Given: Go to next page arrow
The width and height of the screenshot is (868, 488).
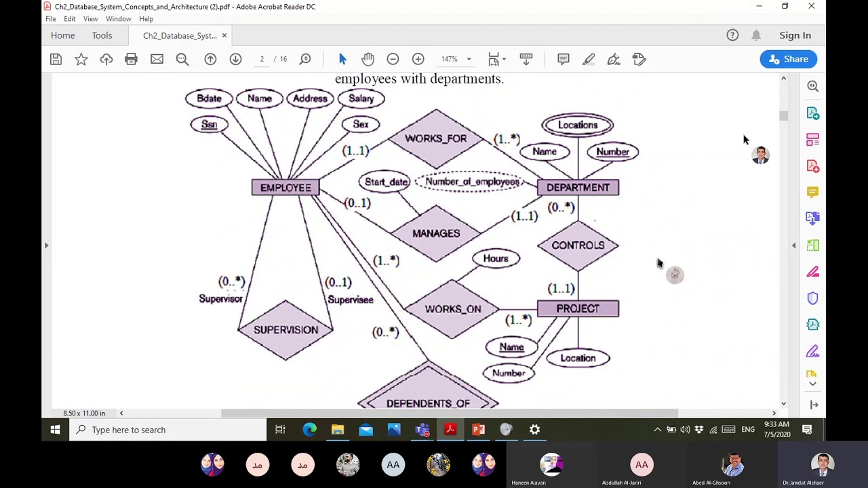Looking at the screenshot, I should (x=235, y=60).
